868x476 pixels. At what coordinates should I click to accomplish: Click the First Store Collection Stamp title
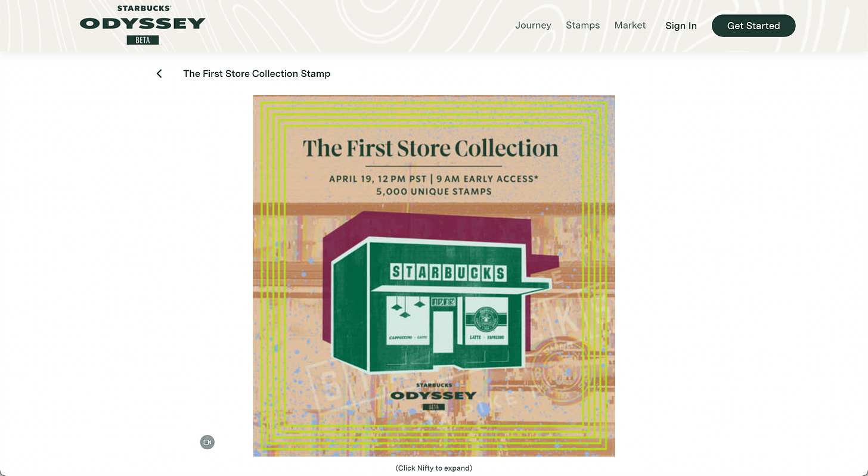coord(256,73)
